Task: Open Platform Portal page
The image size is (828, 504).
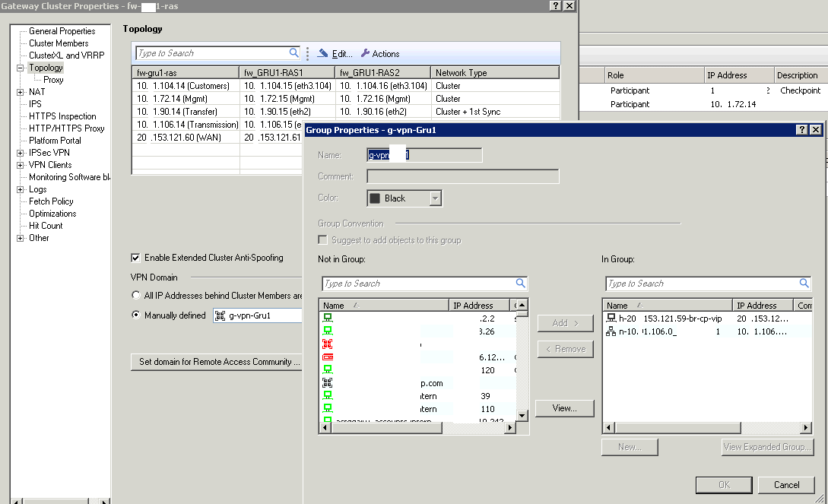Action: coord(55,141)
